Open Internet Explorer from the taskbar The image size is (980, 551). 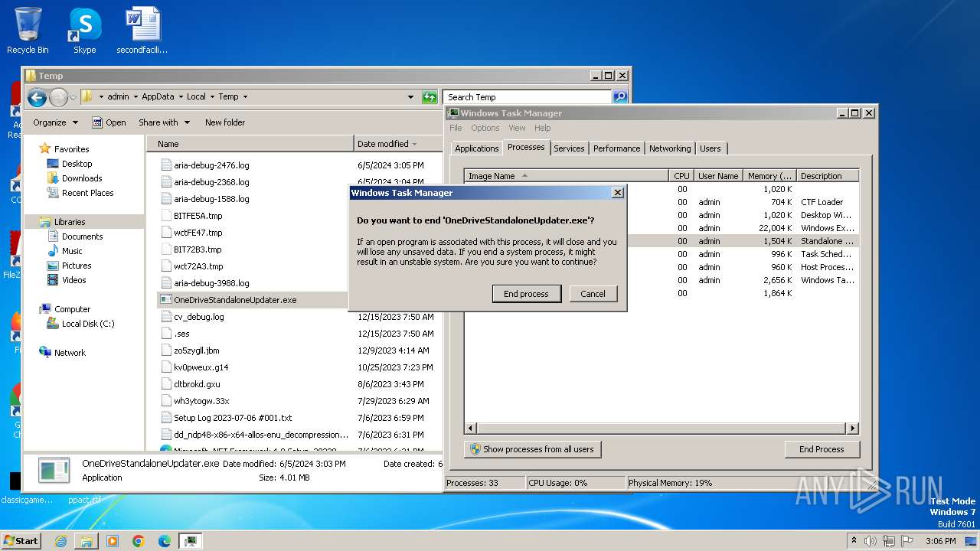[x=60, y=541]
